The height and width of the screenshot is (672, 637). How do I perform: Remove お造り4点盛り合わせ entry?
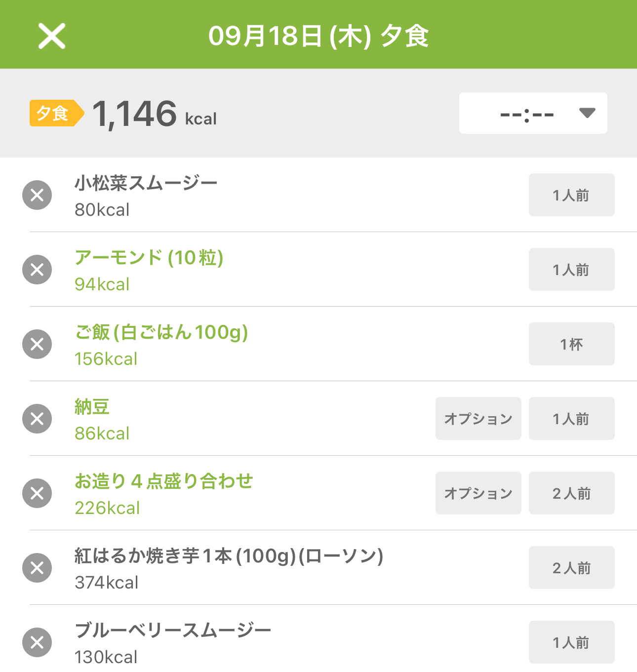pyautogui.click(x=37, y=493)
